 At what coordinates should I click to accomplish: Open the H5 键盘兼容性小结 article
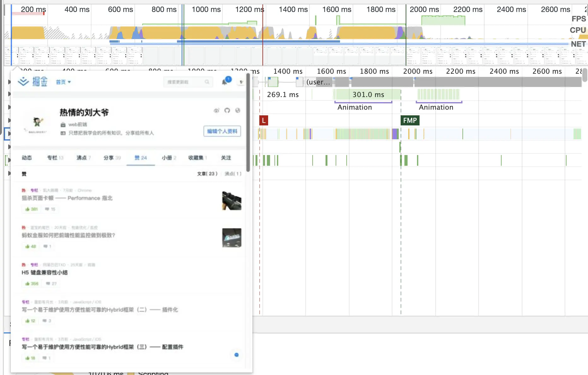point(44,273)
